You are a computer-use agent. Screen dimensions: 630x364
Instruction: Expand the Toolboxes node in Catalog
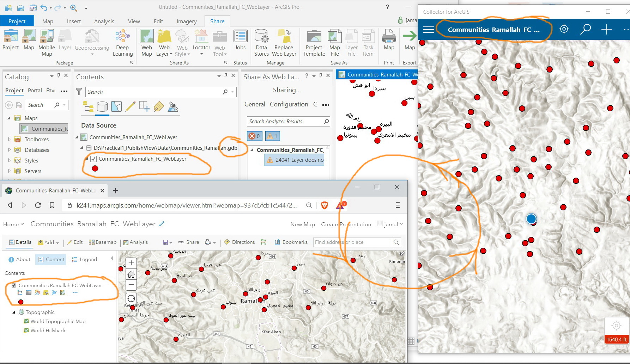(x=9, y=139)
